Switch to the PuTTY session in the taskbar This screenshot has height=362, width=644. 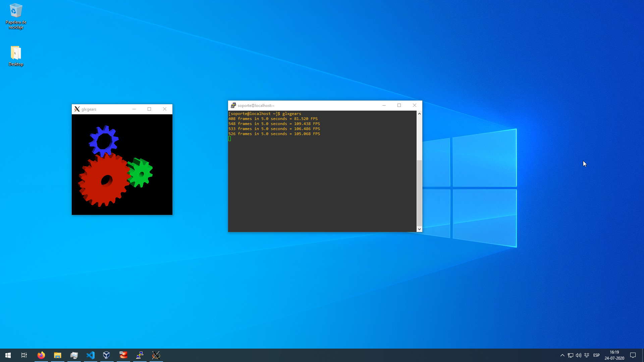pos(140,355)
